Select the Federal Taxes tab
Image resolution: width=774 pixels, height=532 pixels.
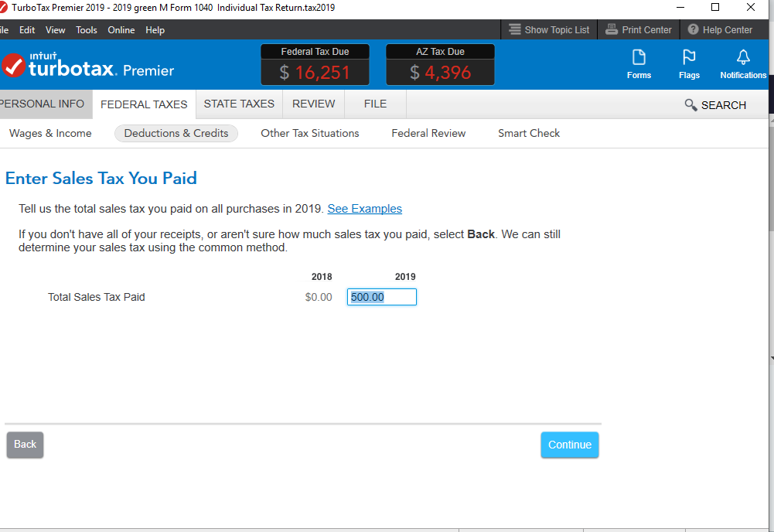point(144,104)
